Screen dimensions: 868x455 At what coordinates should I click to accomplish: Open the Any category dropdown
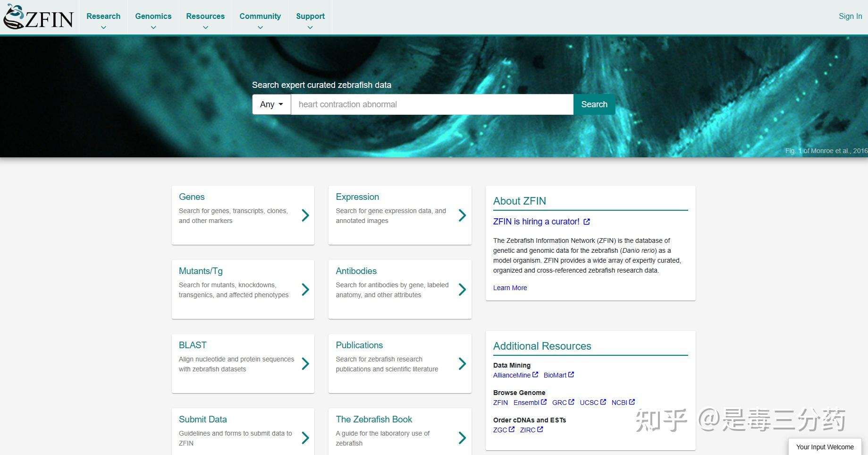click(x=271, y=104)
